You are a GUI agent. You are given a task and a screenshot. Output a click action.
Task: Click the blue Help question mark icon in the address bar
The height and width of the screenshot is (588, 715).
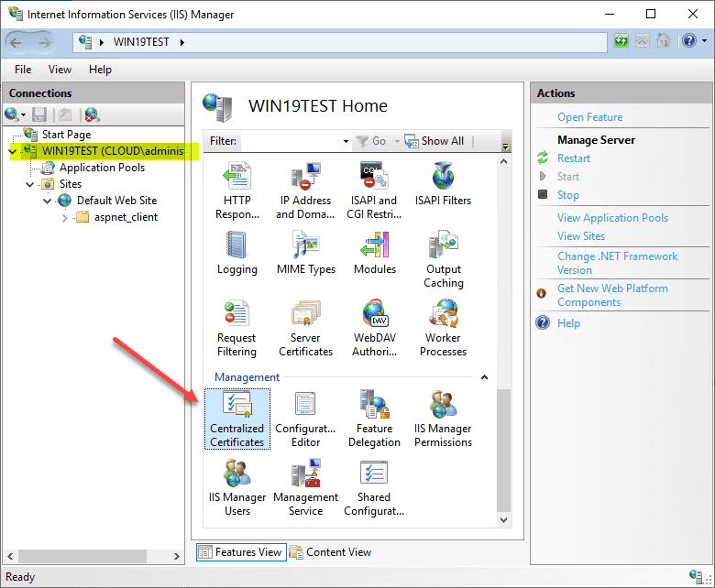[689, 41]
